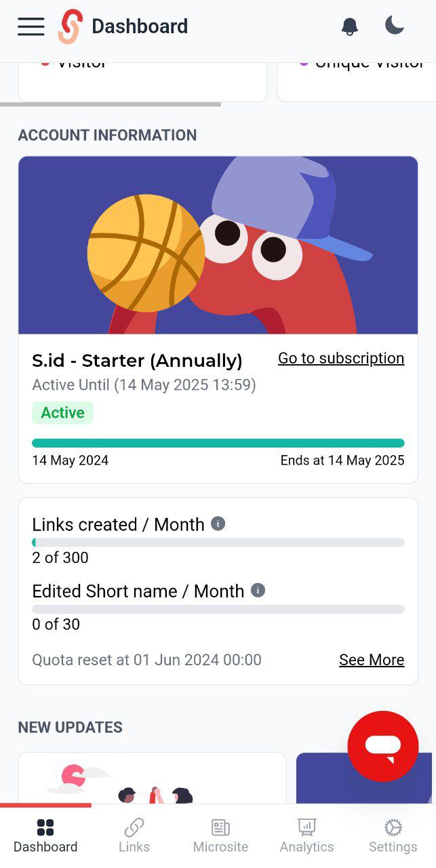Screen dimensions: 436x868
Task: Click the See More link
Action: 372,660
